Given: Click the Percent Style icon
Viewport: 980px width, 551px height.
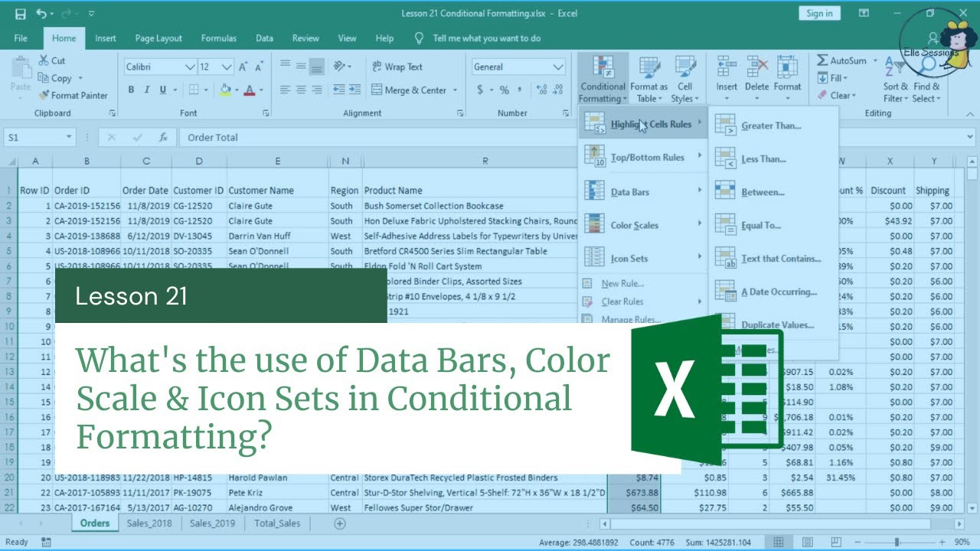Looking at the screenshot, I should click(x=505, y=90).
